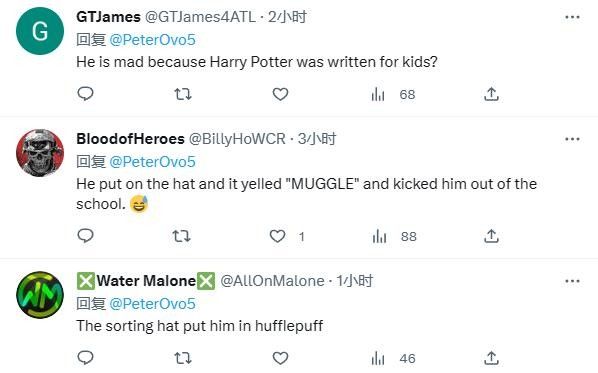Image resolution: width=598 pixels, height=373 pixels.
Task: Like GTJames's tweet
Action: pos(280,94)
